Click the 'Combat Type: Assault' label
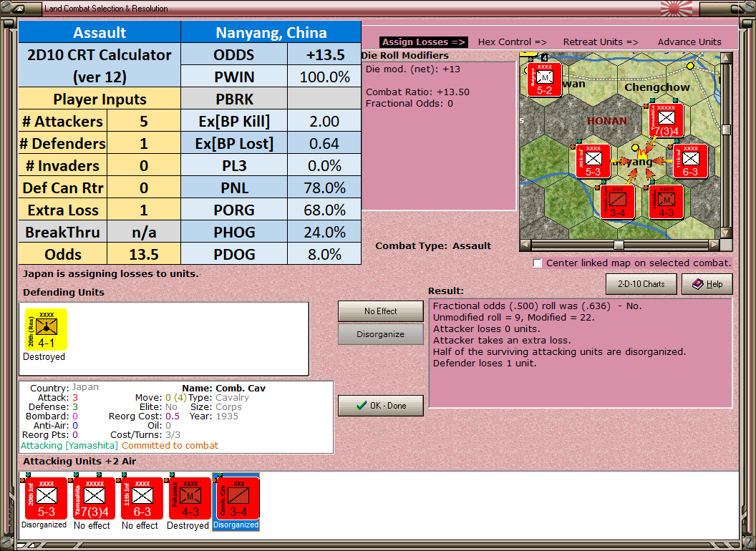This screenshot has height=551, width=756. tap(432, 246)
